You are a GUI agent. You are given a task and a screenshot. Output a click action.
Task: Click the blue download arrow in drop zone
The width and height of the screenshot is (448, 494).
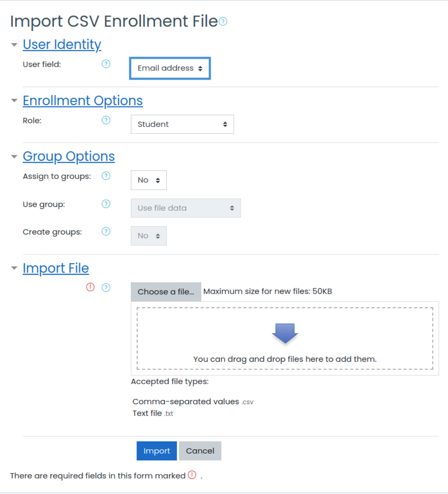click(285, 333)
